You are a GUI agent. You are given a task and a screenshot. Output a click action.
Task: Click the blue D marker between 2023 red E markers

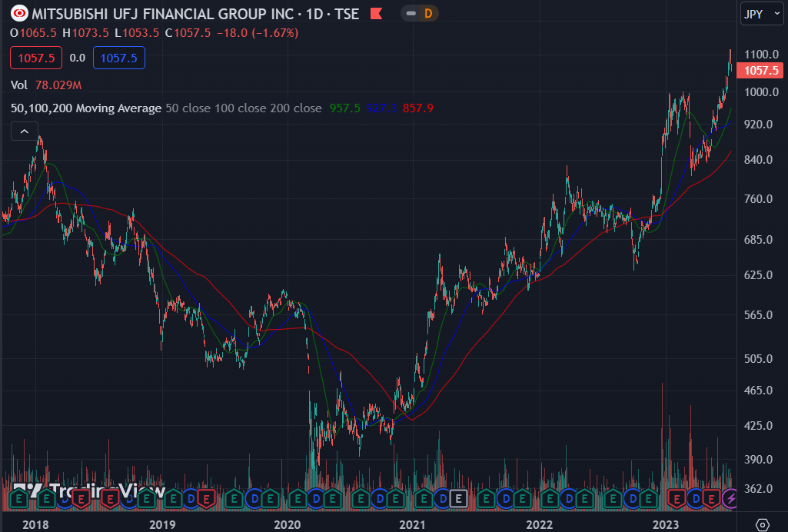point(696,499)
